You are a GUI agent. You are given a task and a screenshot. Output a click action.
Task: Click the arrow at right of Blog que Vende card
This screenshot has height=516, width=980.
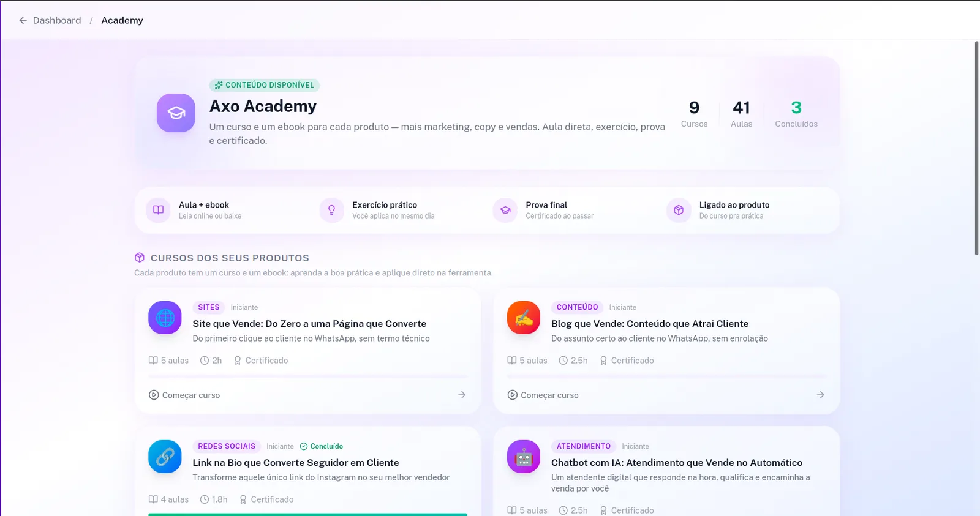[821, 395]
